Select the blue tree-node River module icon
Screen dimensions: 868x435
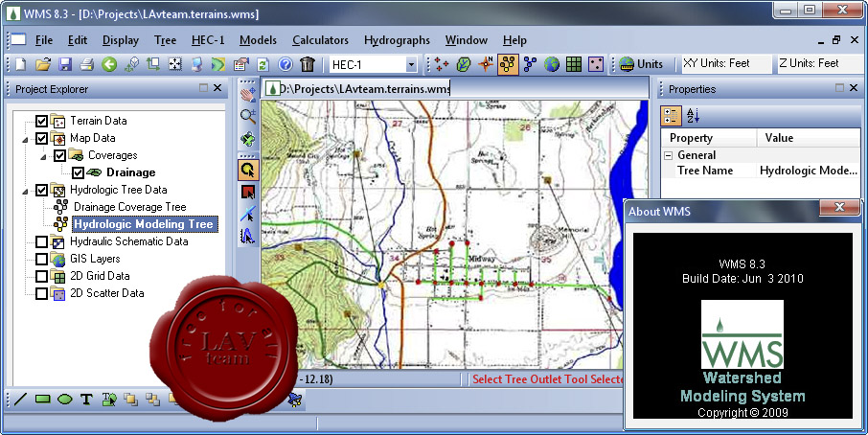click(530, 64)
